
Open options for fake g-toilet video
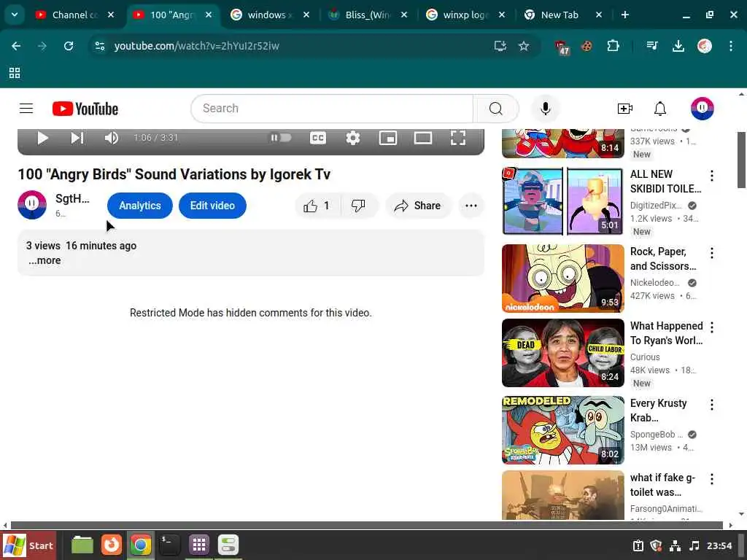click(x=712, y=479)
